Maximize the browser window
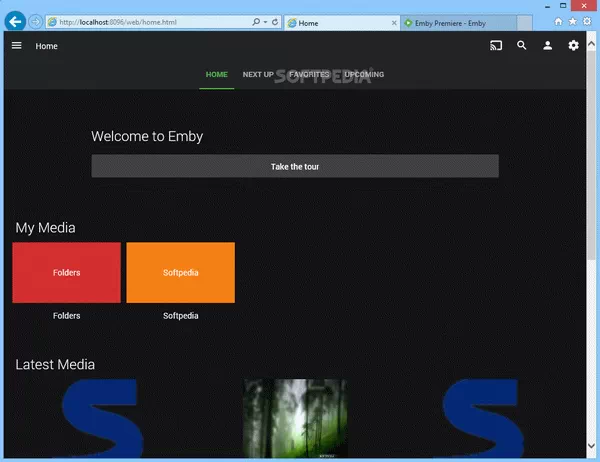Screen dimensions: 600x462 [x=563, y=6]
